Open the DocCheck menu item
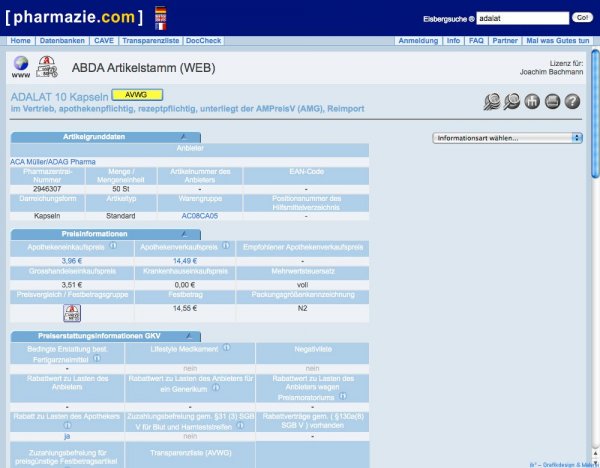Image resolution: width=600 pixels, height=468 pixels. tap(203, 41)
